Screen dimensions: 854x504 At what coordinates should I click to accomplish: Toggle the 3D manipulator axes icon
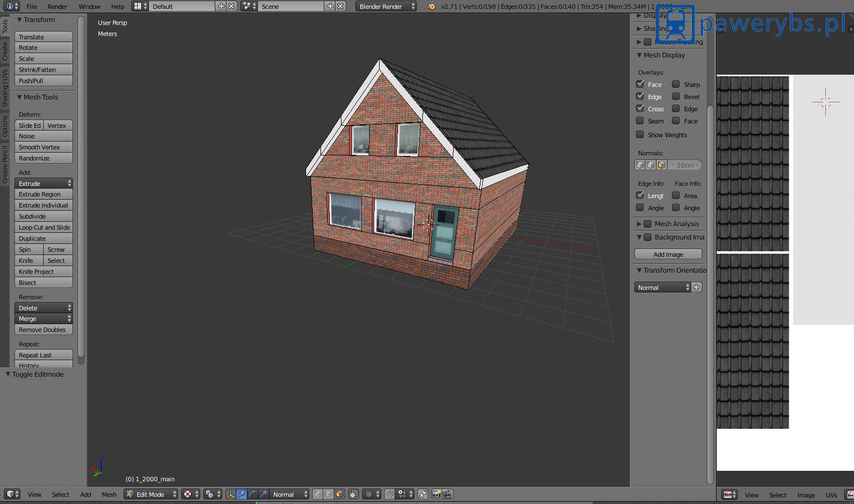click(231, 494)
